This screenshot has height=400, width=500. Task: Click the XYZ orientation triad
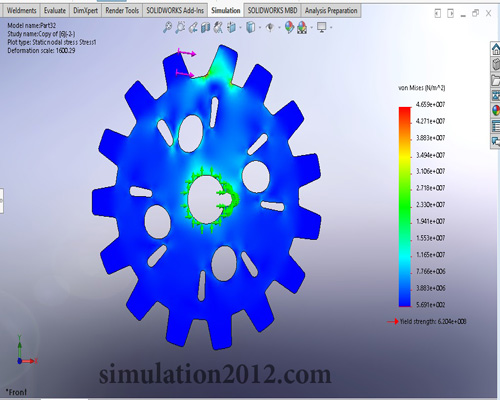tap(26, 350)
